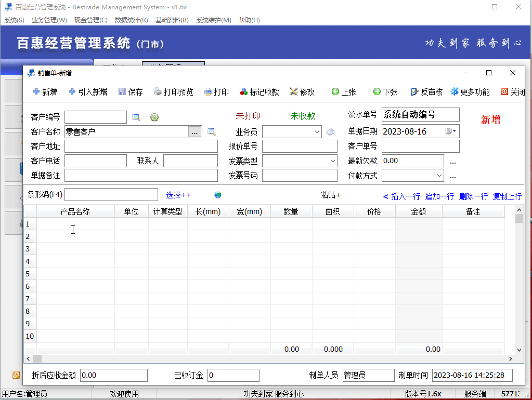Viewport: 532px width, 400px height.
Task: Click the 条形码(F4) barcode input field
Action: click(111, 195)
